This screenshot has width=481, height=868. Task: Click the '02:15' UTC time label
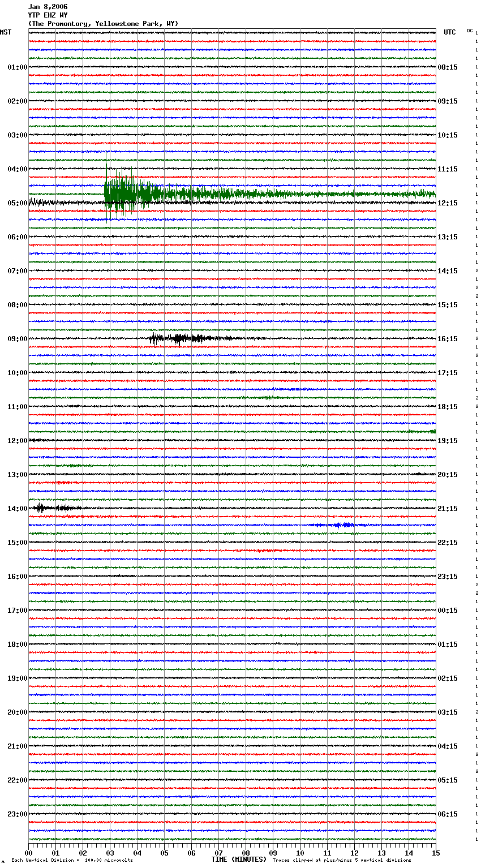(448, 678)
